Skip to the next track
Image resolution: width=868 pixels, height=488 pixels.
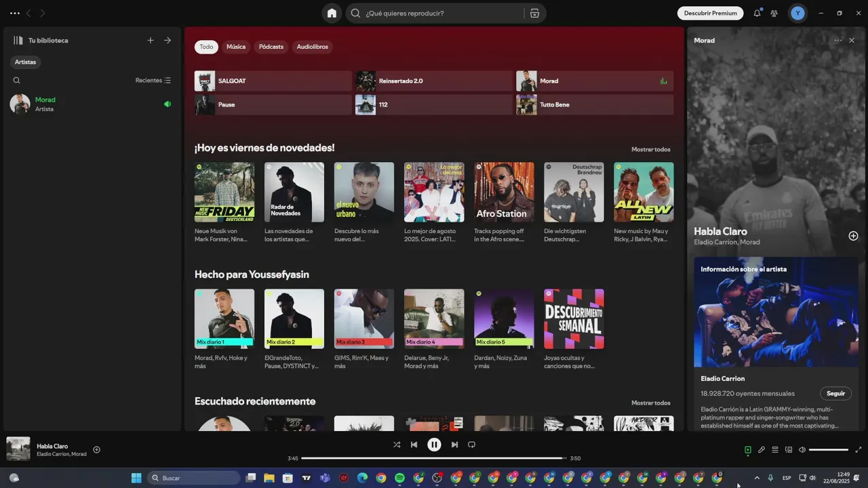pyautogui.click(x=454, y=445)
